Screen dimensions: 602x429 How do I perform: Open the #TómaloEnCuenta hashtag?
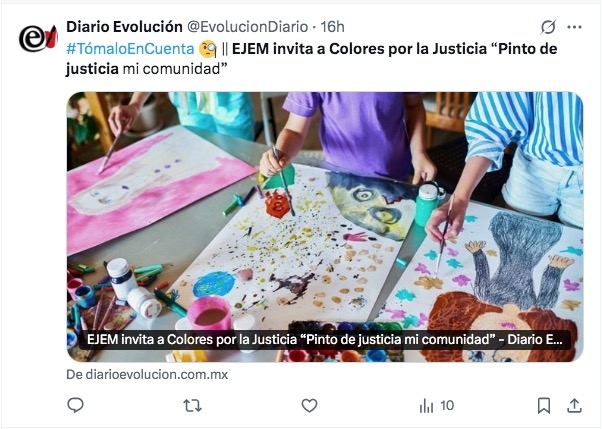click(130, 49)
